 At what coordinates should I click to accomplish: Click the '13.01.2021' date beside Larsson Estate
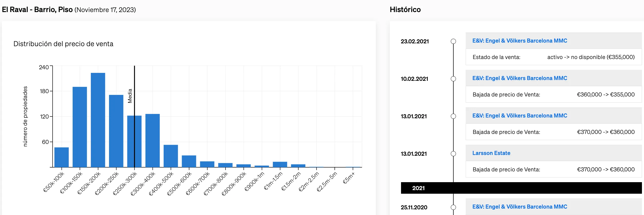[x=414, y=154]
